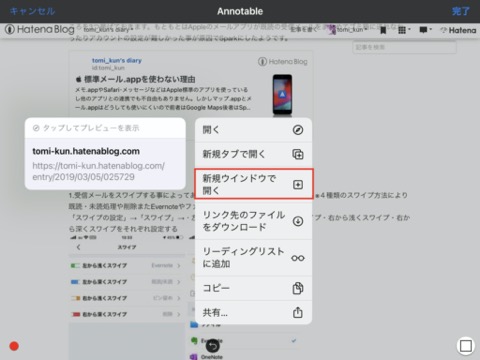480x360 pixels.
Task: Open the 右から深くスワイプ row
Action: coord(126,314)
